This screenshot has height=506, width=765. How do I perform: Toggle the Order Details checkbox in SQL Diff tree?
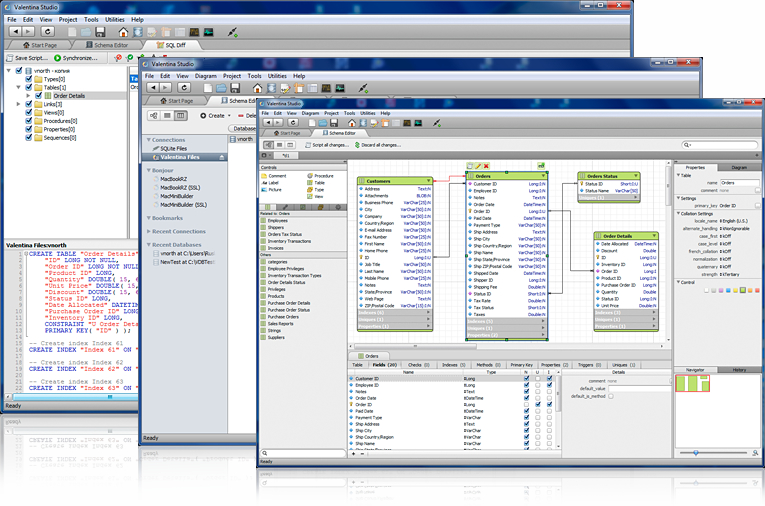[39, 96]
